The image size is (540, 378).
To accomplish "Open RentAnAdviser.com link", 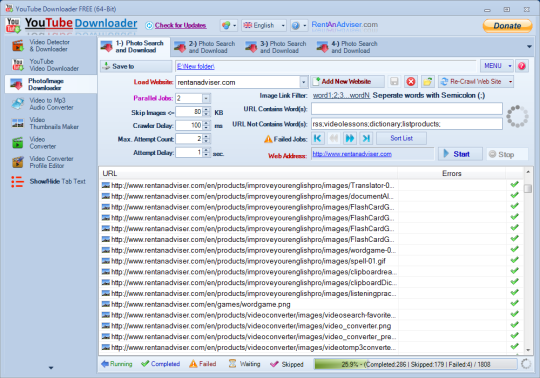I will tap(345, 25).
